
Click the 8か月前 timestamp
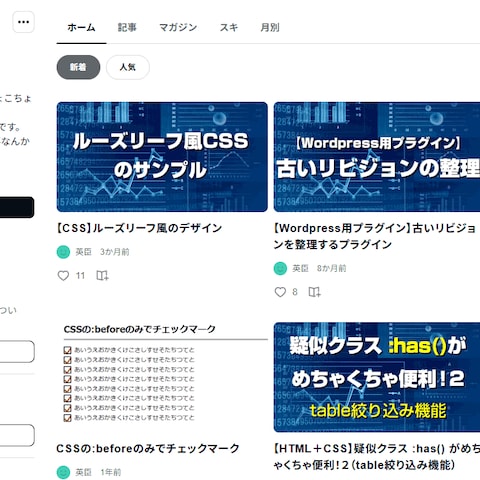[332, 268]
